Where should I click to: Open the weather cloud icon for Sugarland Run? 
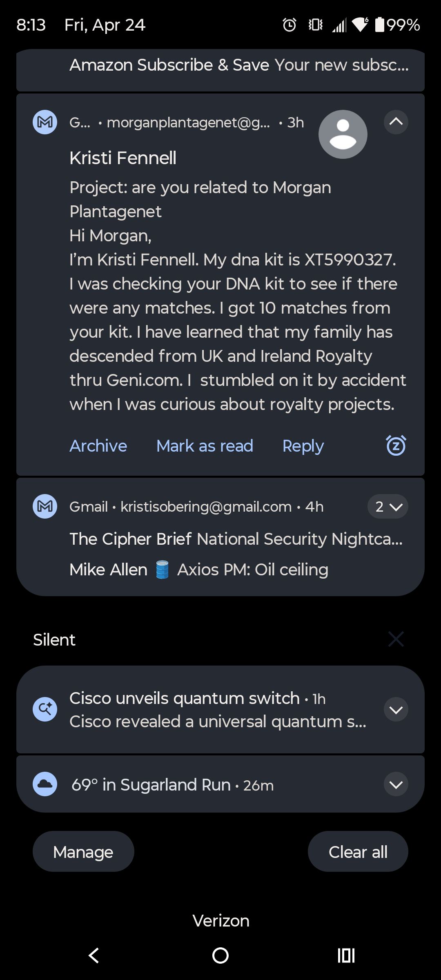click(45, 784)
